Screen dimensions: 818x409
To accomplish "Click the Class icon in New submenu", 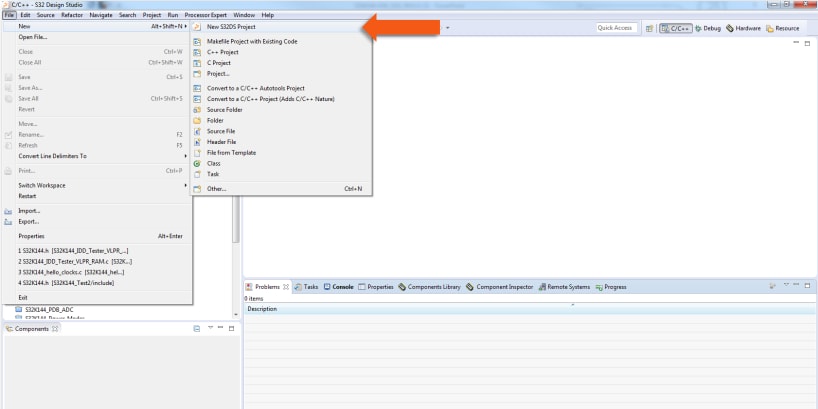I will [198, 163].
